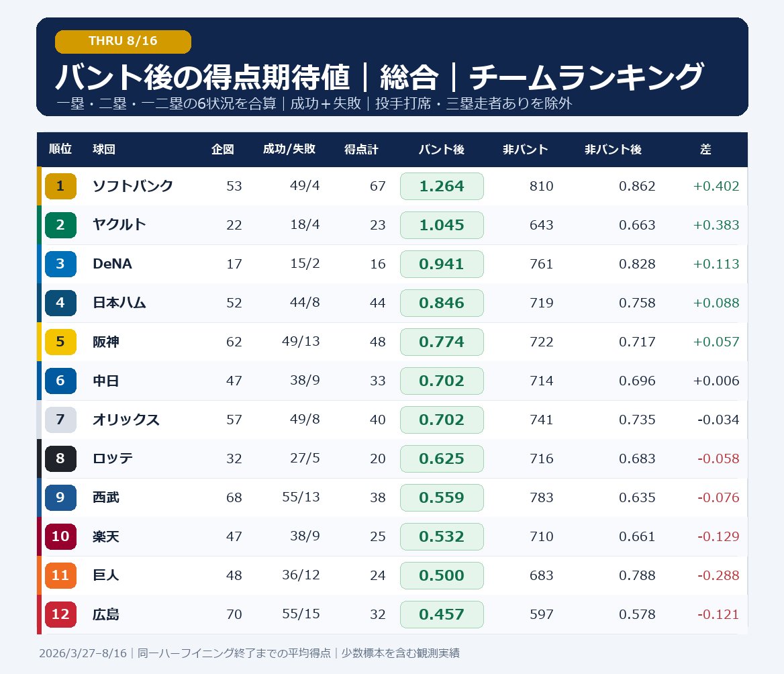Image resolution: width=784 pixels, height=674 pixels.
Task: Select the 中日 team name
Action: point(106,381)
